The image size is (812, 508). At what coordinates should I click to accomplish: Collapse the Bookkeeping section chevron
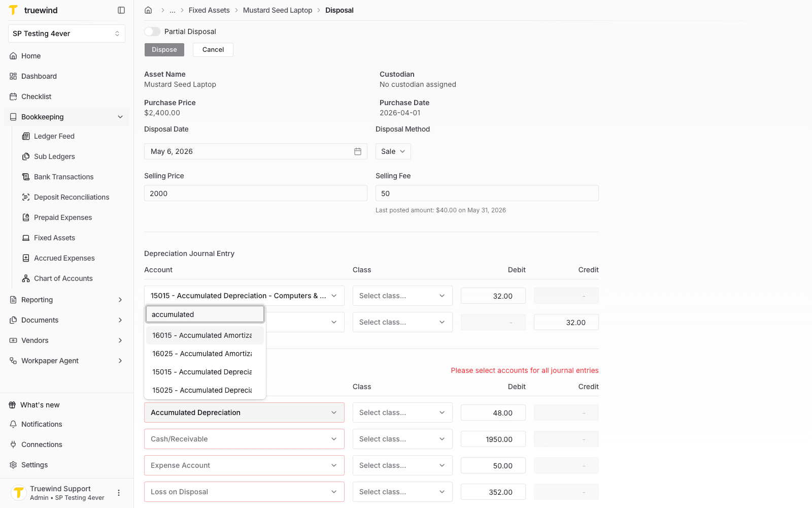(x=120, y=117)
